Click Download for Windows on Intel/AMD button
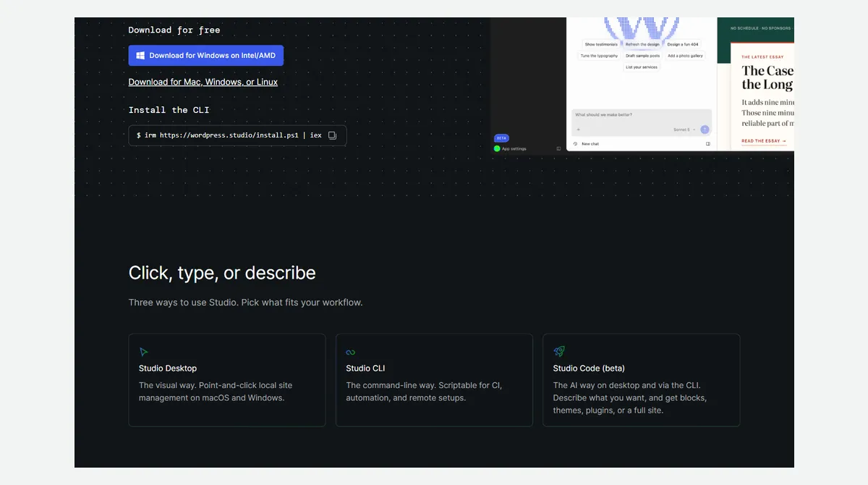The image size is (868, 485). pyautogui.click(x=206, y=56)
